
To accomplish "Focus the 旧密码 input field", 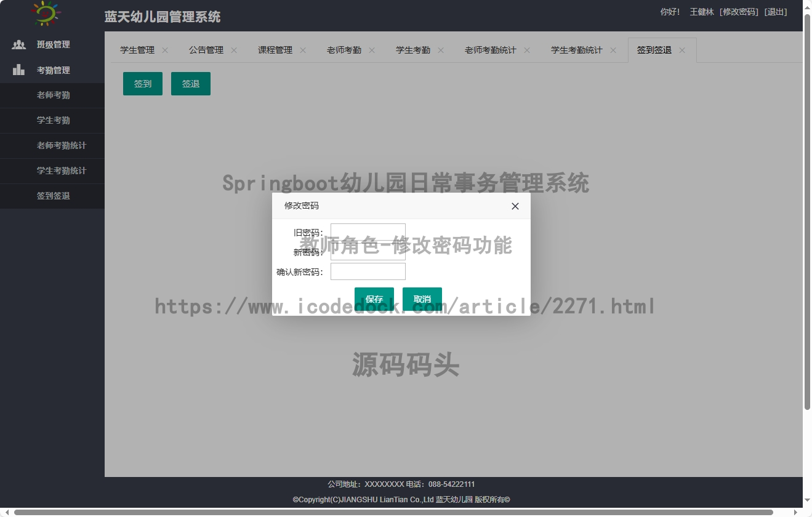I will click(368, 231).
